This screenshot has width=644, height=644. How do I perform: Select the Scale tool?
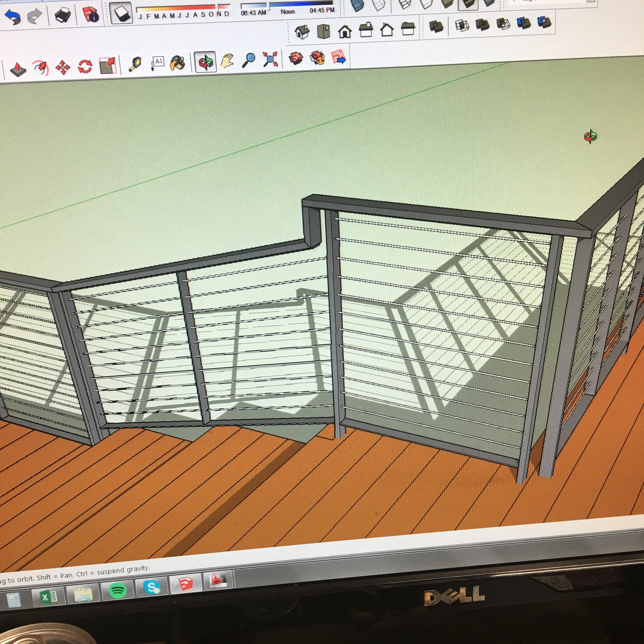click(x=108, y=65)
